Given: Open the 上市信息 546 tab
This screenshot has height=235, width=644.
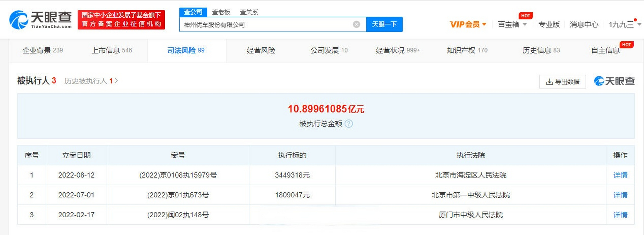Looking at the screenshot, I should (x=111, y=50).
